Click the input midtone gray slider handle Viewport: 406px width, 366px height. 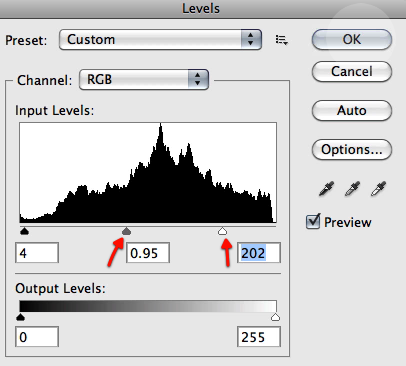(x=126, y=231)
